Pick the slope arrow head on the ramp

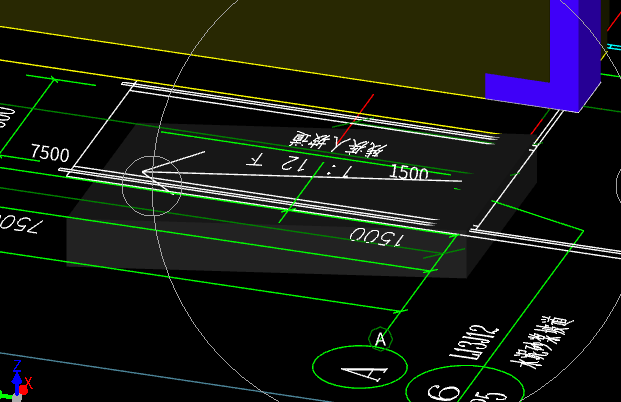point(173,172)
